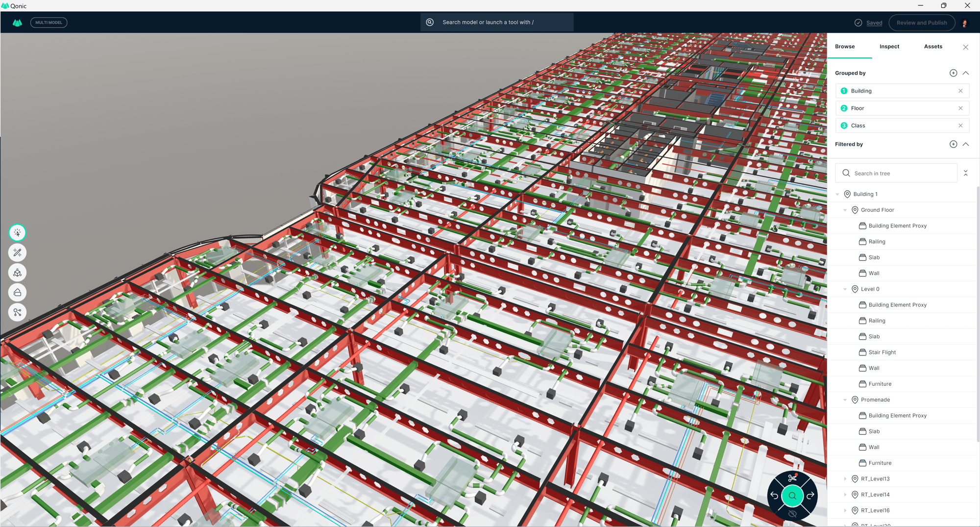Screen dimensions: 980x527
Task: Click the central search icon on navigation wheel
Action: tap(792, 496)
